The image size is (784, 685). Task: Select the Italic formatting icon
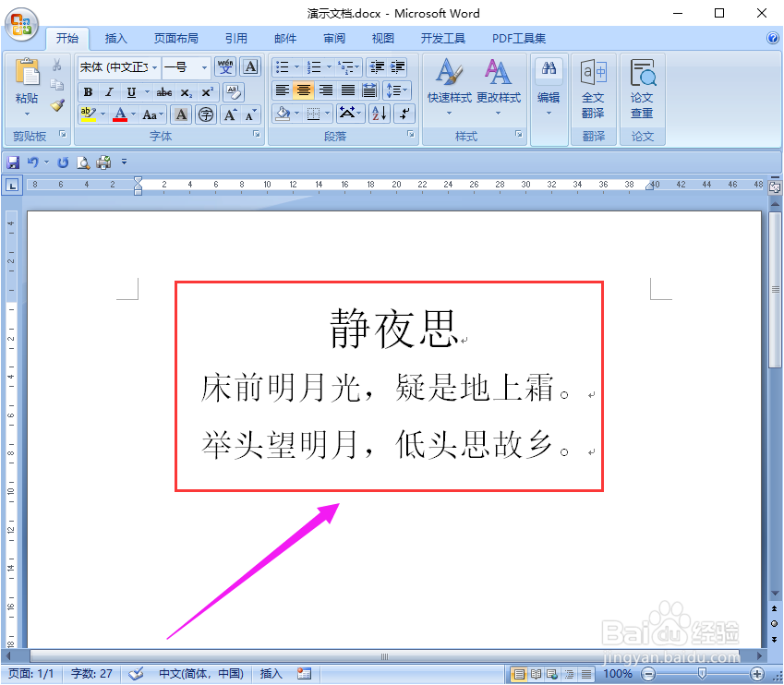coord(108,92)
